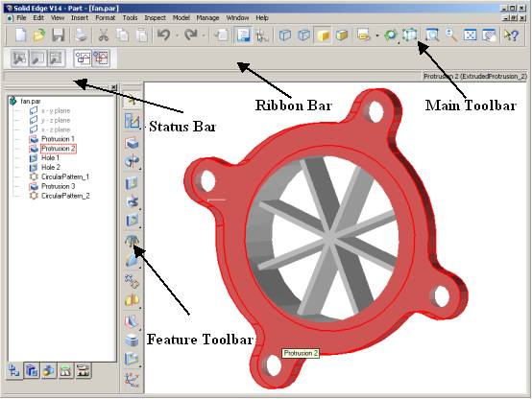This screenshot has width=532, height=399.
Task: Open a file using the folder icon
Action: pyautogui.click(x=39, y=35)
